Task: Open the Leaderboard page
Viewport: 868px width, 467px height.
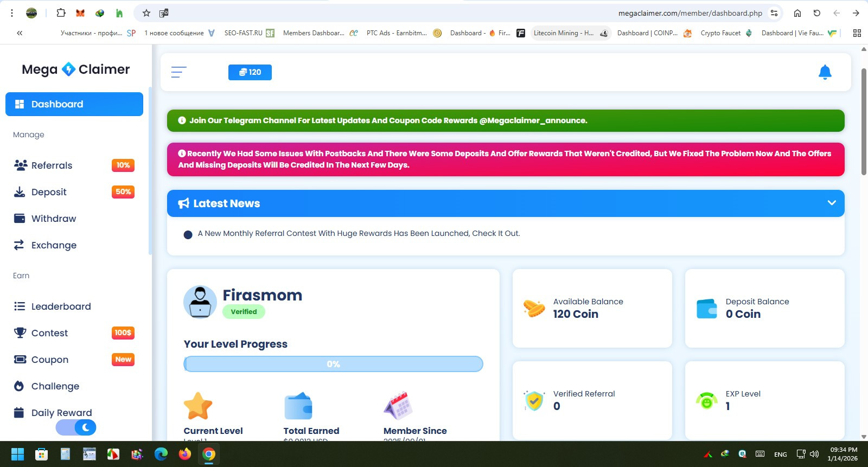Action: (74, 306)
